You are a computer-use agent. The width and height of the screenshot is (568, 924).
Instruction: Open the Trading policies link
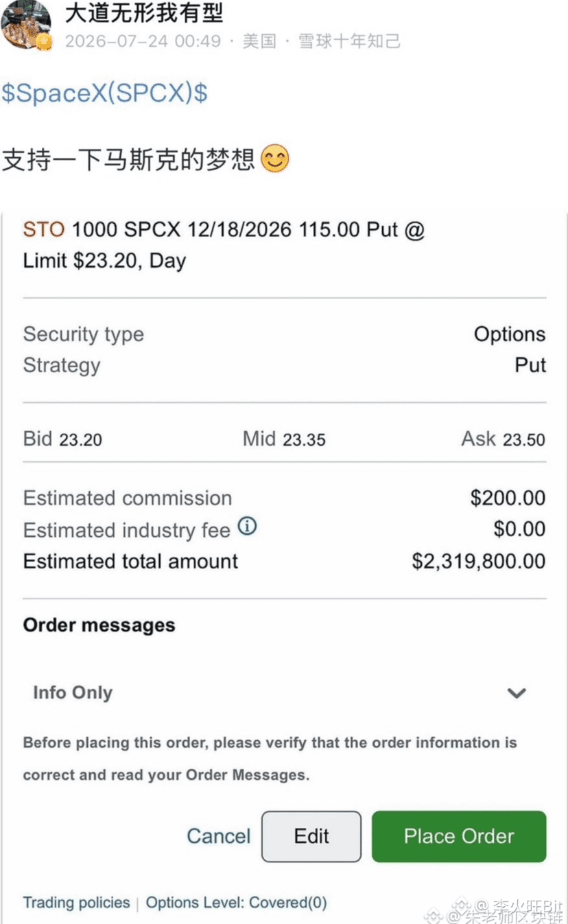[76, 902]
